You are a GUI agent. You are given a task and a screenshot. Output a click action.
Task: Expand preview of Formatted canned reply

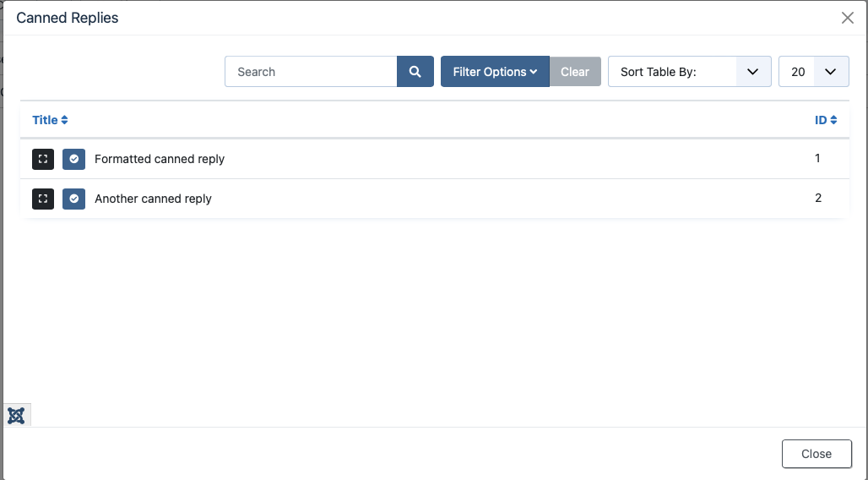click(43, 159)
